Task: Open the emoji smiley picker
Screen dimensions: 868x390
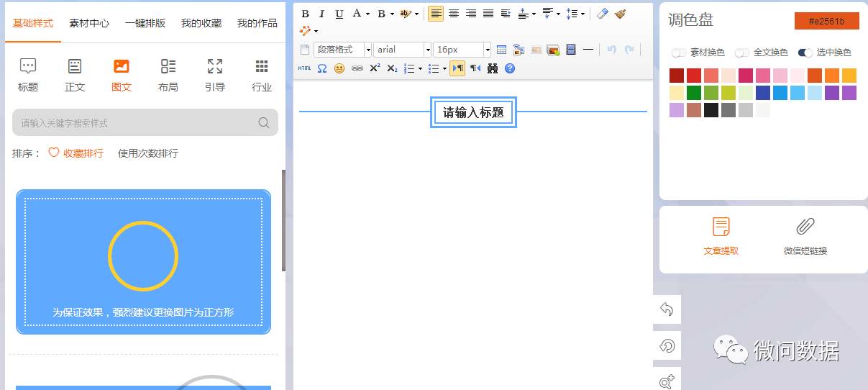Action: [x=339, y=68]
